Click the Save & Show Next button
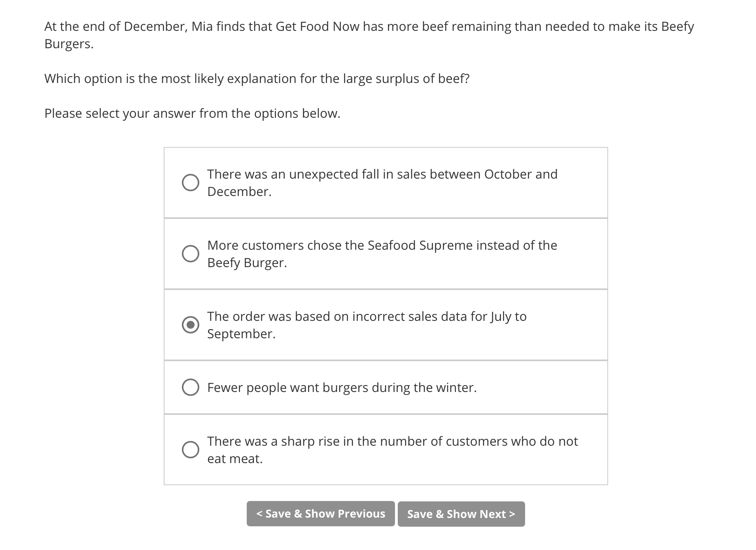 pos(461,514)
